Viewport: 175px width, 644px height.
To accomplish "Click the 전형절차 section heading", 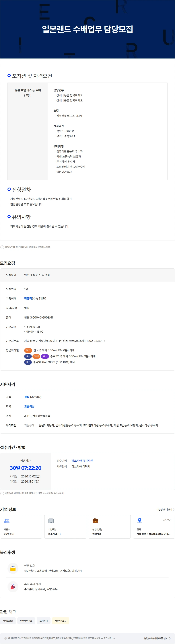I will 22,190.
